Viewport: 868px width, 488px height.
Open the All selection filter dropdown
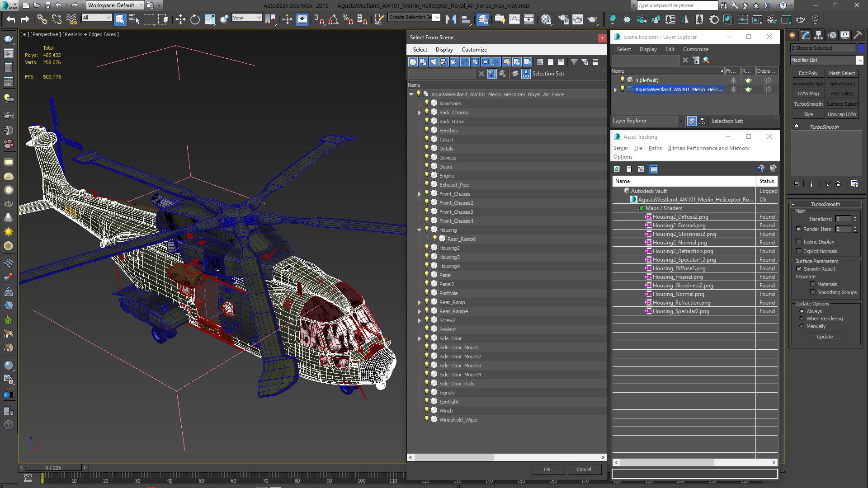(97, 18)
